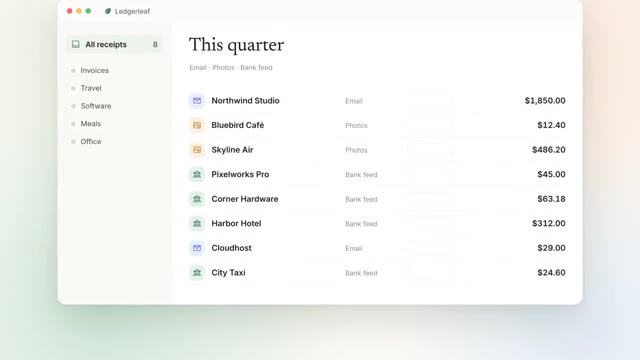Click the photo icon beside Bluebird Café
Screen dimensions: 640x360
[197, 125]
